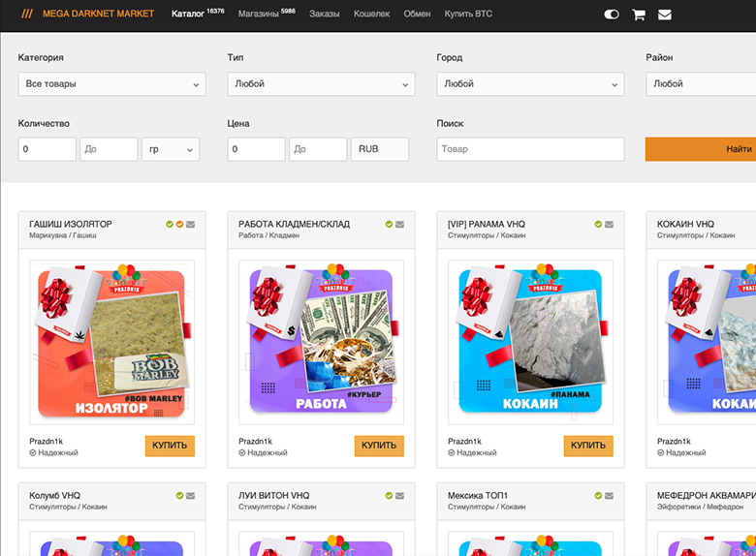This screenshot has width=756, height=556.
Task: Click envelope icon on Колумб VHQ card
Action: (190, 495)
